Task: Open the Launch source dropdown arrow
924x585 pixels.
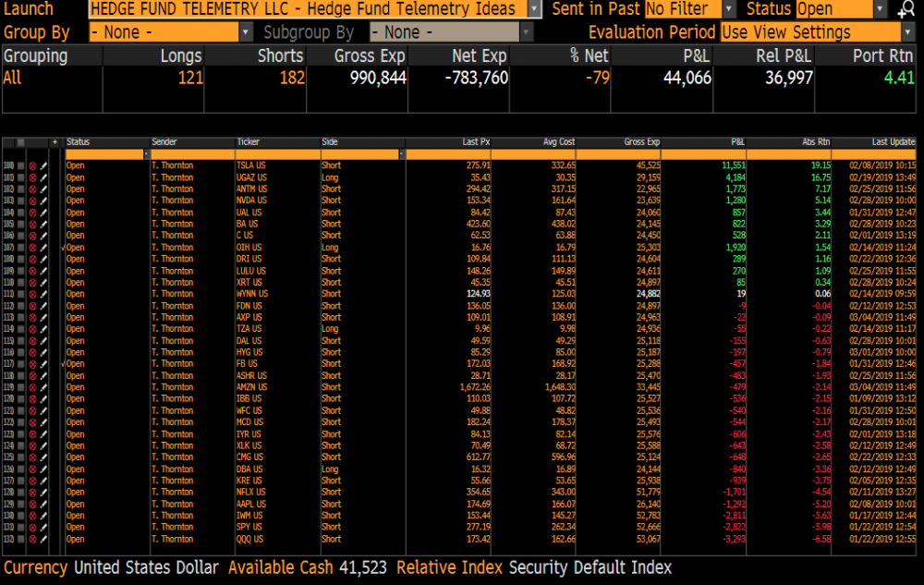Action: pos(534,9)
